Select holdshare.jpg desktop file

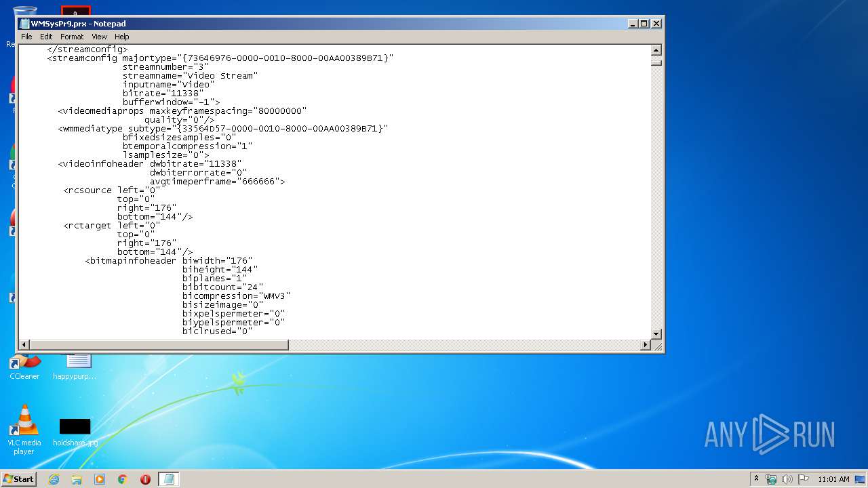(75, 432)
